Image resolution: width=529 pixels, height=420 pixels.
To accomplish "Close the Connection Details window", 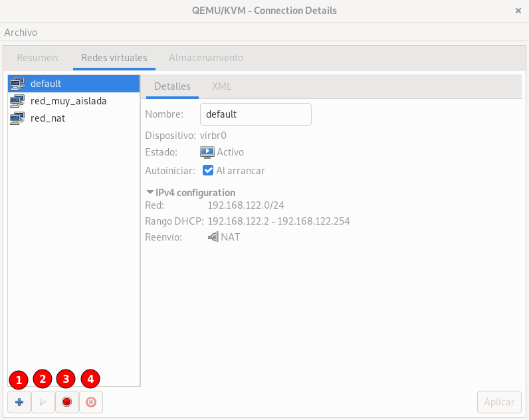I will pos(518,11).
